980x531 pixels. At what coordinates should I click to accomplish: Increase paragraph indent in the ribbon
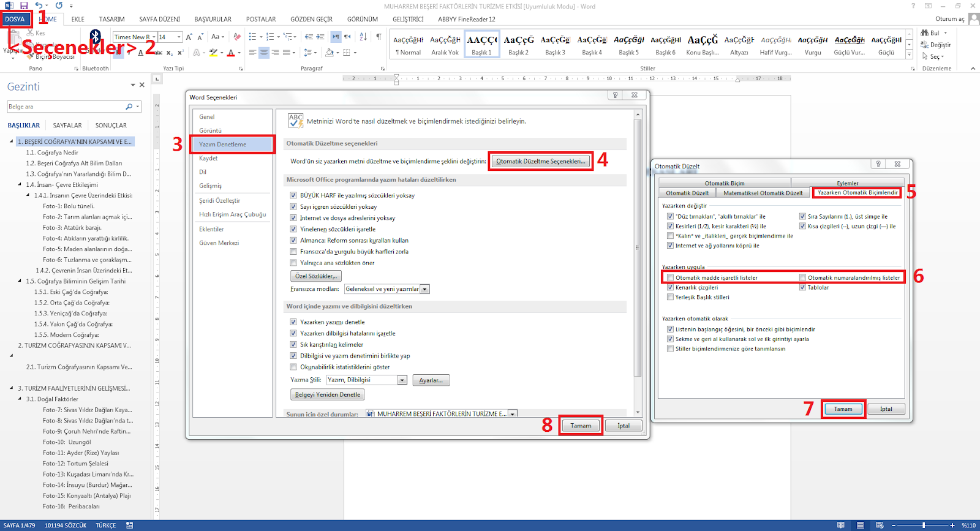click(320, 37)
